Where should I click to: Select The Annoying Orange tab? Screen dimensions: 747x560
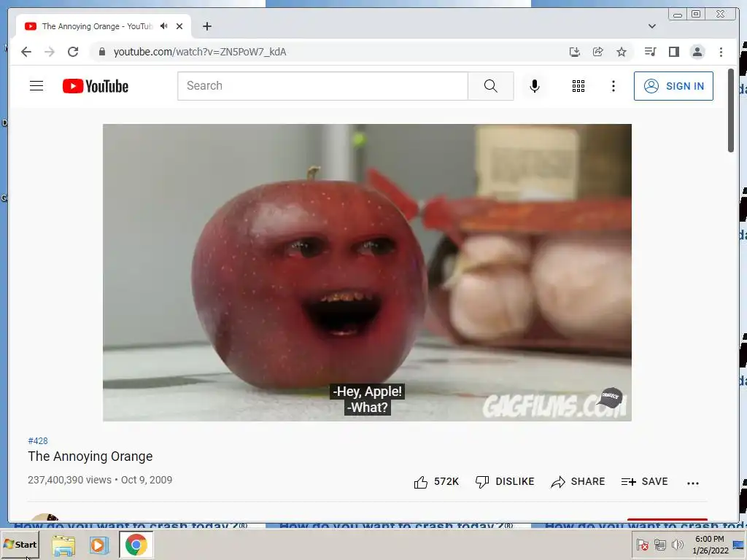[x=104, y=26]
